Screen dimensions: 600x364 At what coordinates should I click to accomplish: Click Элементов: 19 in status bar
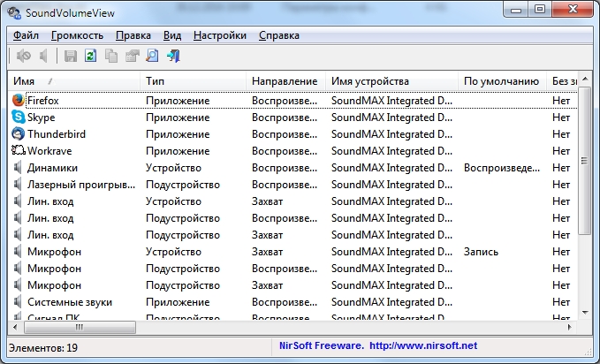coord(43,347)
